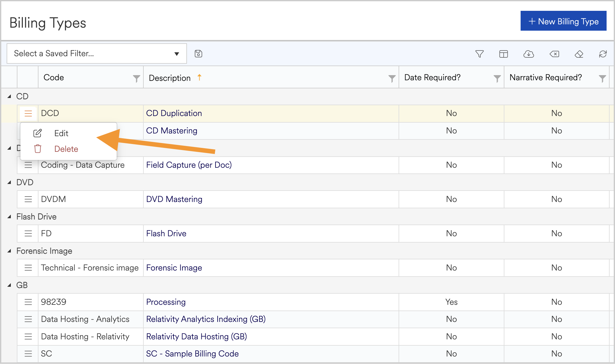Screen dimensions: 615x364
Task: Open the column chooser icon
Action: 503,54
